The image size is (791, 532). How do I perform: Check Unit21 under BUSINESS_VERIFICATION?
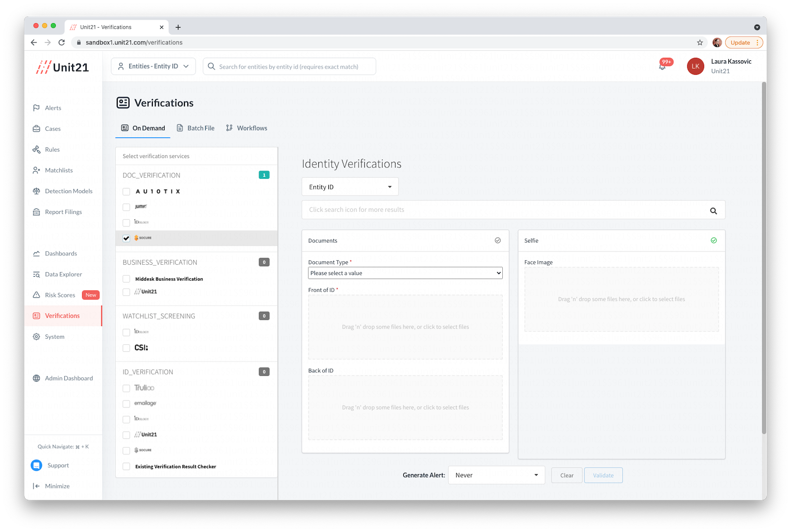click(127, 292)
